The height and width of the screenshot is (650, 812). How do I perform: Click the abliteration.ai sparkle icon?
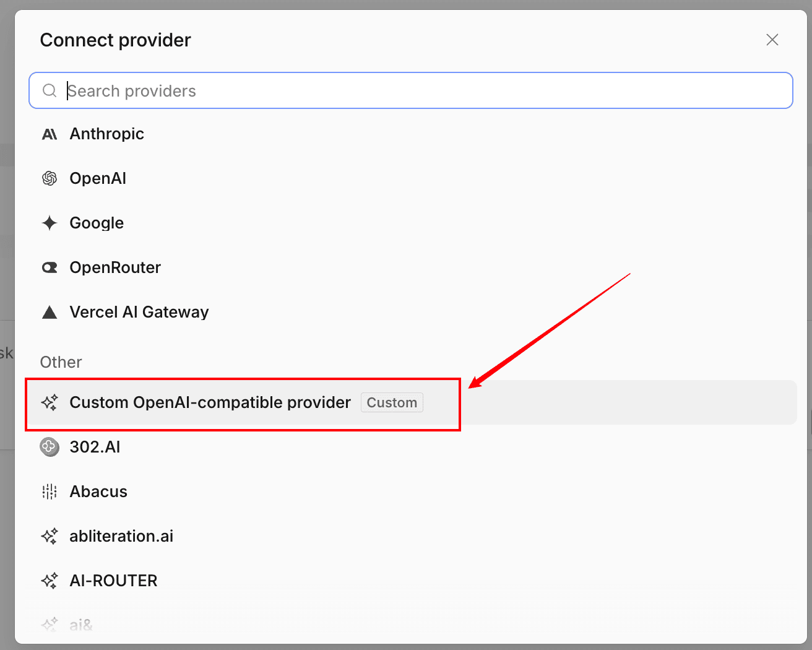[50, 536]
